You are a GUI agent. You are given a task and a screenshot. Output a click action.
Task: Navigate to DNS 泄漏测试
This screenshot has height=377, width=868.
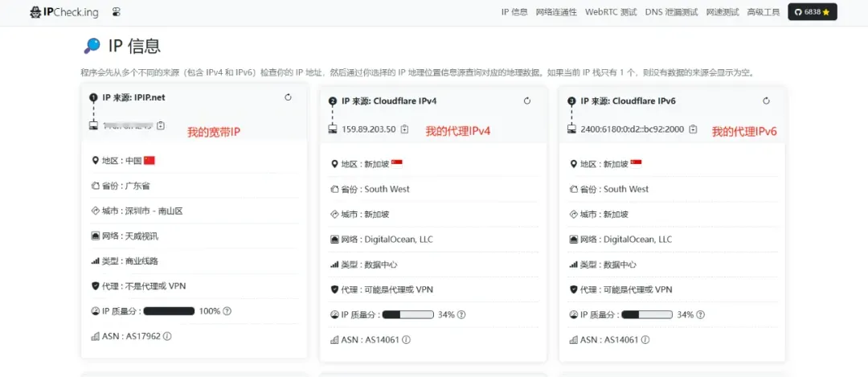(x=671, y=12)
